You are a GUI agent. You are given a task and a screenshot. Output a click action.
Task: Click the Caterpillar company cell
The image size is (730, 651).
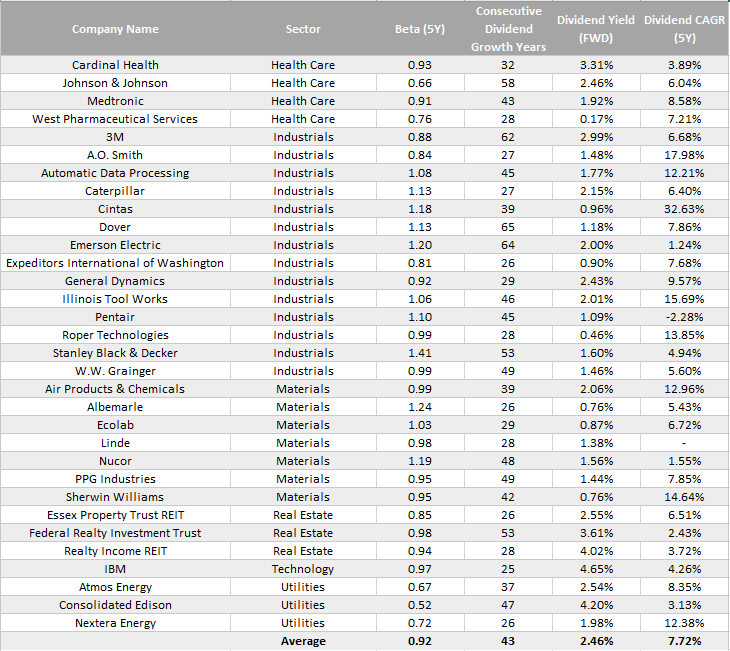[115, 191]
